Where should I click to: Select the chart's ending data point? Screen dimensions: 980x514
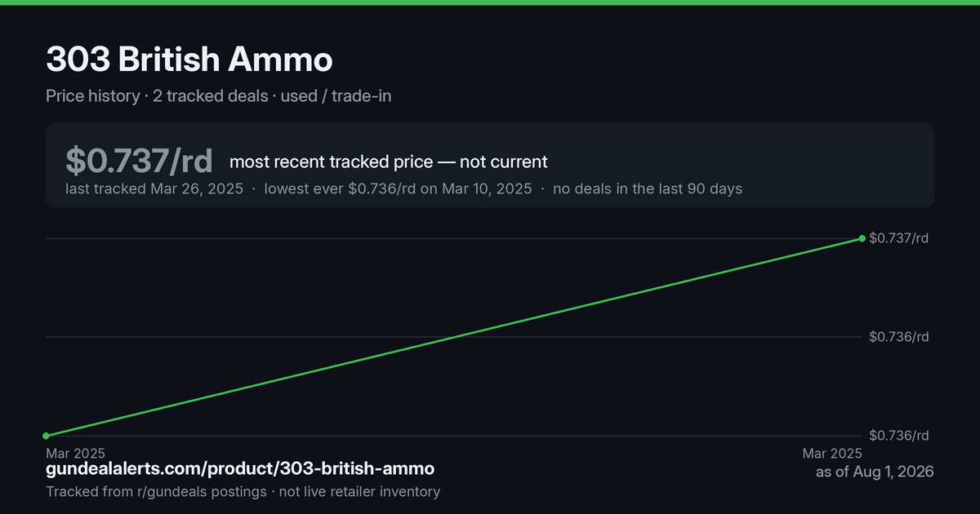click(x=862, y=238)
